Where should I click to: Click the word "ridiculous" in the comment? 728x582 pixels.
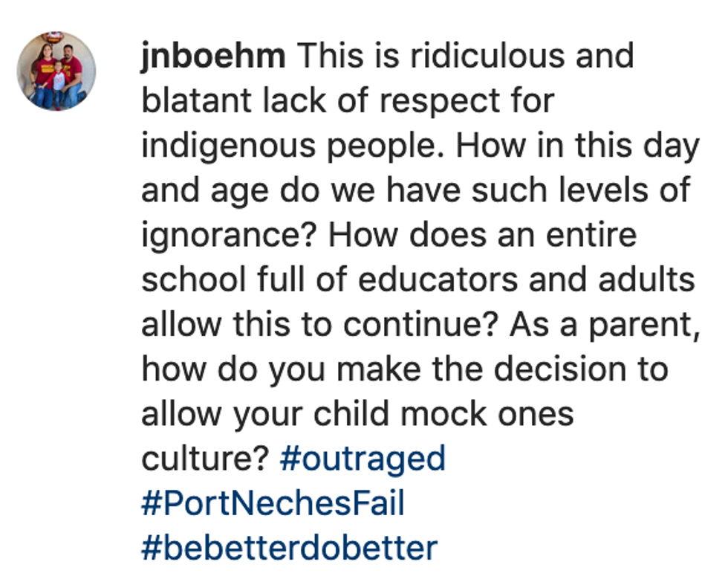pyautogui.click(x=481, y=57)
